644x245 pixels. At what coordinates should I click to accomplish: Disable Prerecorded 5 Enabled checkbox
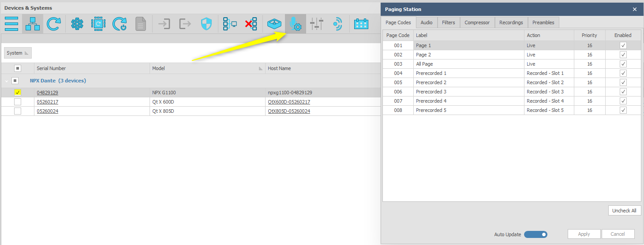(623, 110)
